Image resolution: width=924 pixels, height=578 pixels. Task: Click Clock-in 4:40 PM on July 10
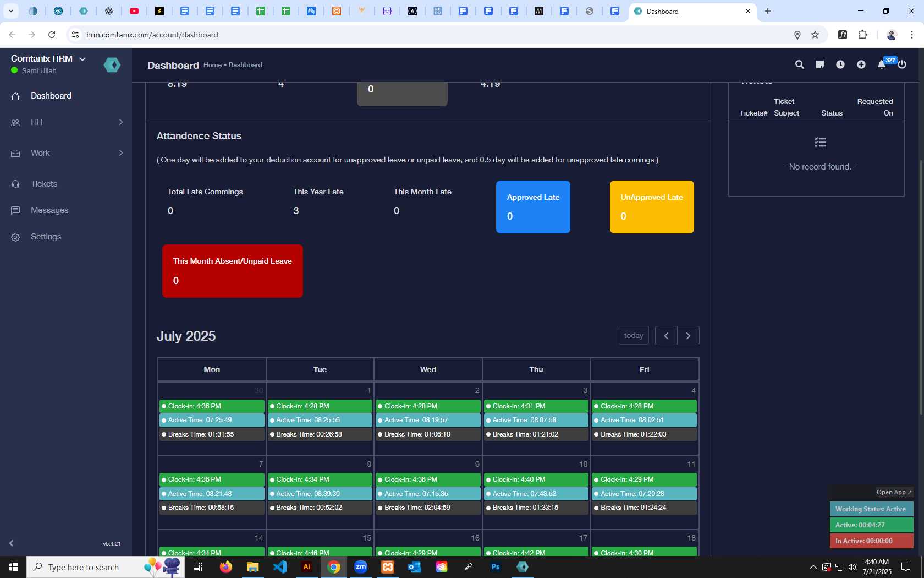pyautogui.click(x=536, y=479)
